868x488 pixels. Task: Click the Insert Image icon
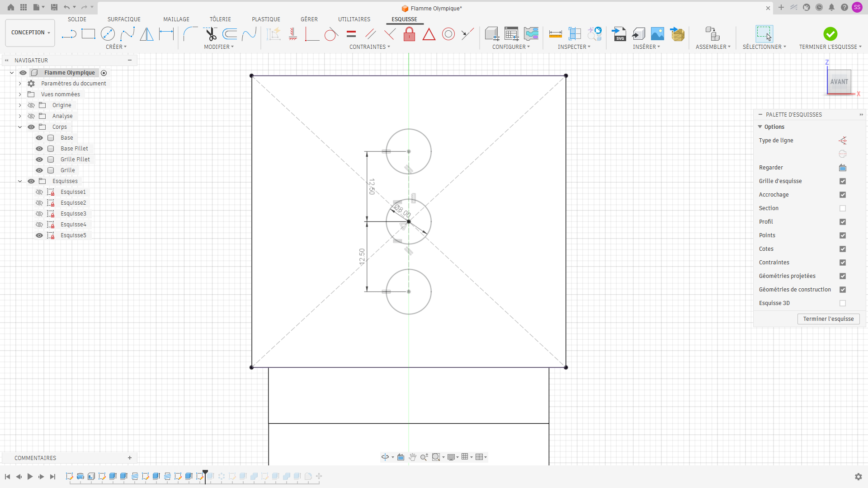657,34
